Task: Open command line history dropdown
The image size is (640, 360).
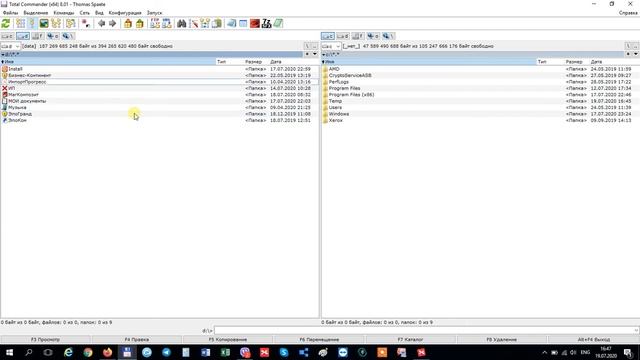Action: pyautogui.click(x=636, y=330)
